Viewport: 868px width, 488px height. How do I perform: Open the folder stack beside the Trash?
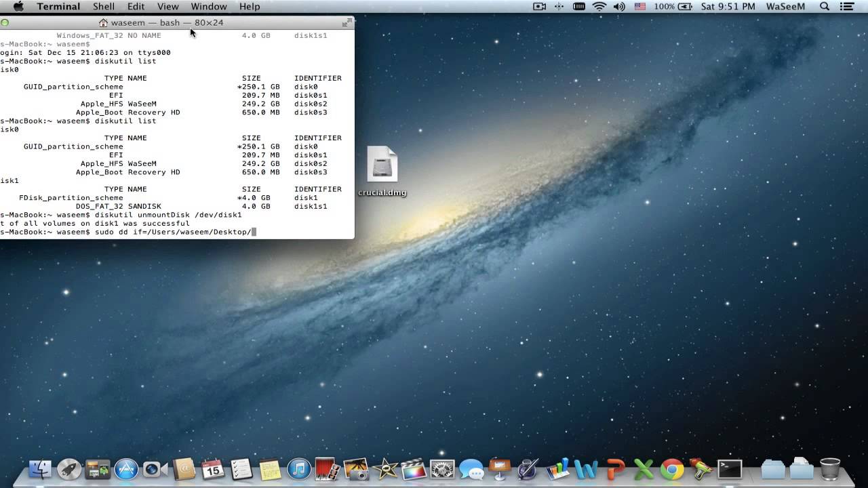coord(802,468)
